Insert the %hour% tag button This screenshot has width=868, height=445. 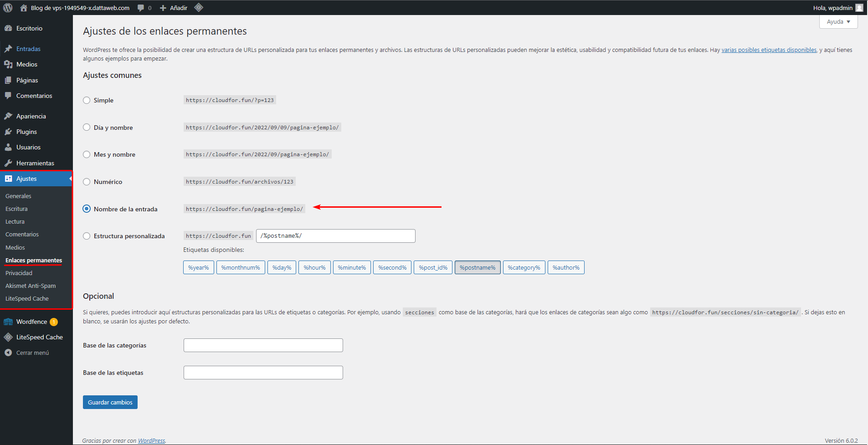315,267
